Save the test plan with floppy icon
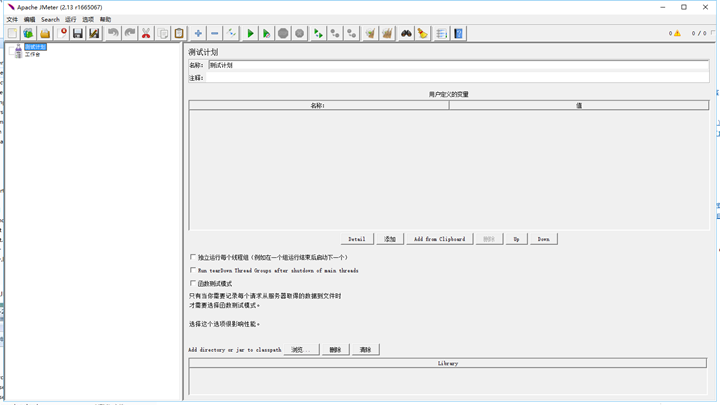The image size is (720, 405). 78,34
